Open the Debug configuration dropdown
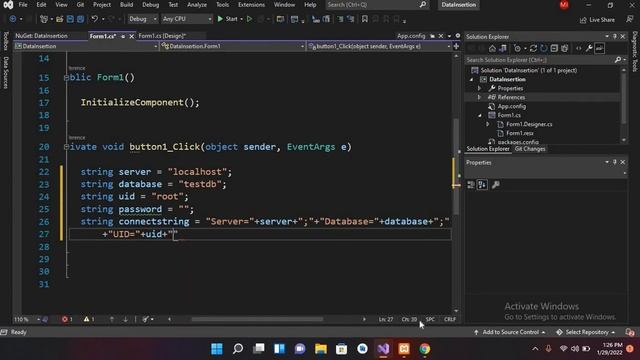This screenshot has width=640, height=360. 142,19
